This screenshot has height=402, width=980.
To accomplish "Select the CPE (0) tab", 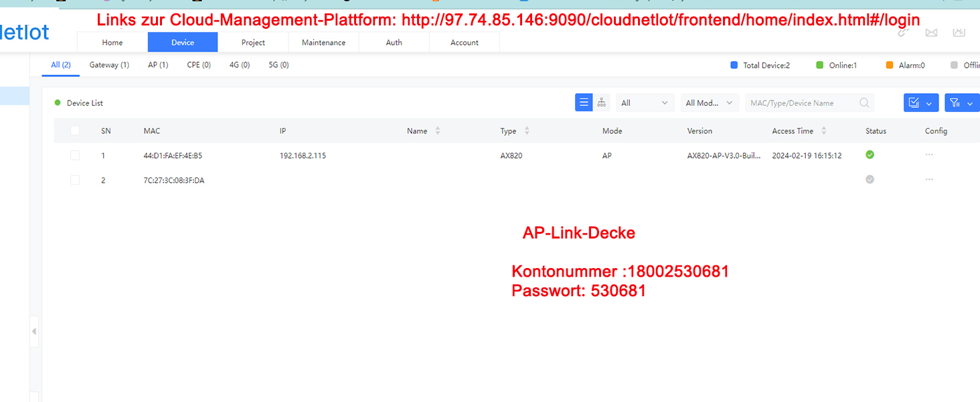I will 199,65.
